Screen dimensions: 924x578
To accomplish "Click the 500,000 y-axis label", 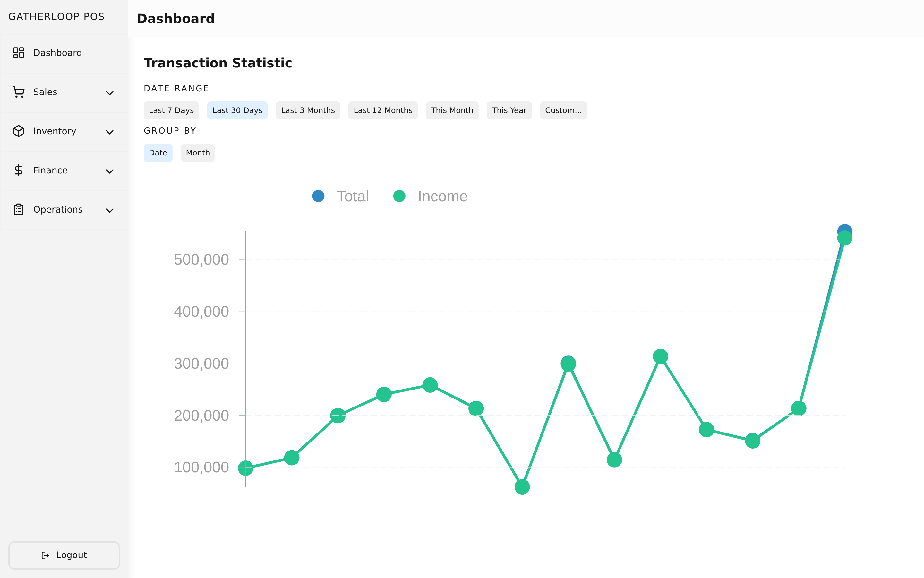I will (x=201, y=259).
